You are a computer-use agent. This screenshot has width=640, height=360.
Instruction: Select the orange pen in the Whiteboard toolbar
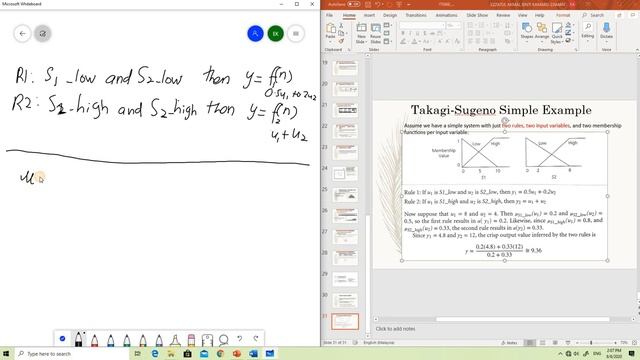click(143, 340)
